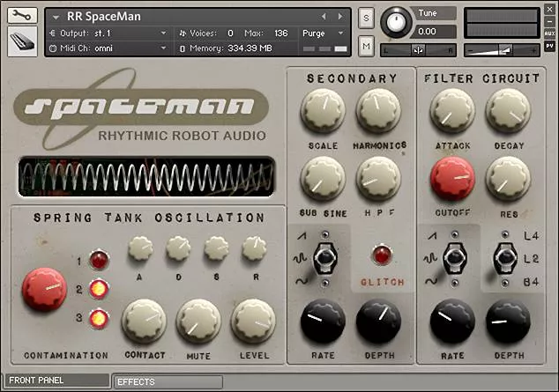The height and width of the screenshot is (392, 559).
Task: Click the S envelope knob
Action: click(x=216, y=248)
